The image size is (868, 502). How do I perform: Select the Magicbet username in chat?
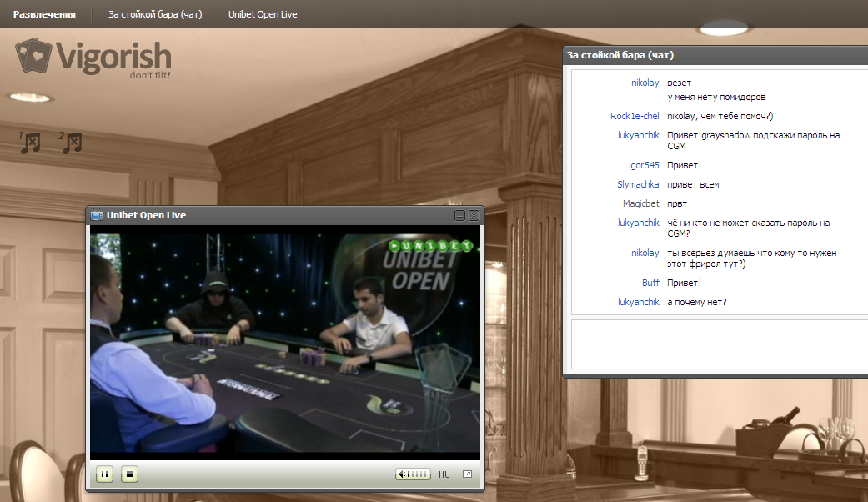[640, 203]
